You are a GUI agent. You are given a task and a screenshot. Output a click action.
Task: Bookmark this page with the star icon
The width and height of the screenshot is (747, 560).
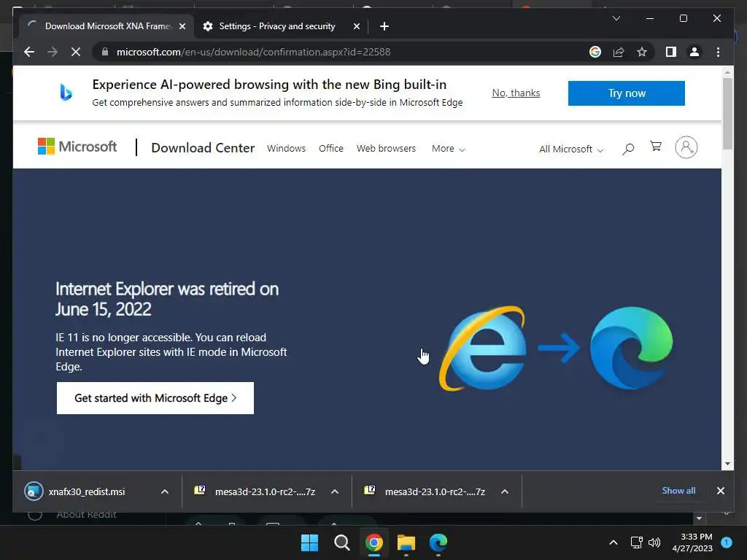click(x=642, y=52)
